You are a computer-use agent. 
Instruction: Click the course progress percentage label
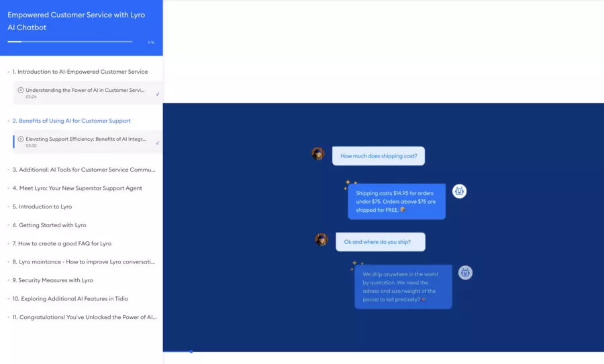coord(151,42)
